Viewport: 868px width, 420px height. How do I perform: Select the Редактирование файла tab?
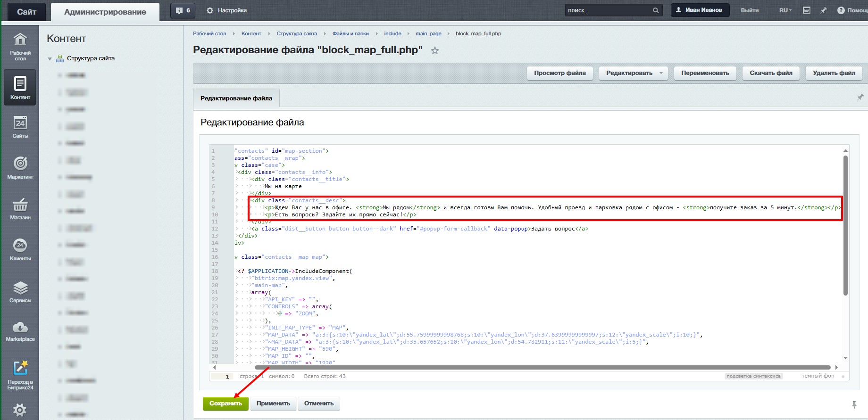(x=236, y=99)
